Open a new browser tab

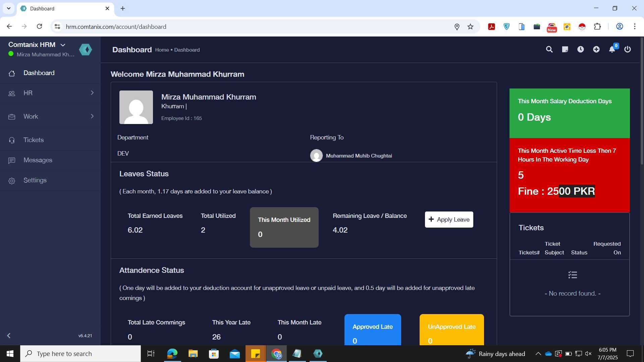pyautogui.click(x=123, y=8)
